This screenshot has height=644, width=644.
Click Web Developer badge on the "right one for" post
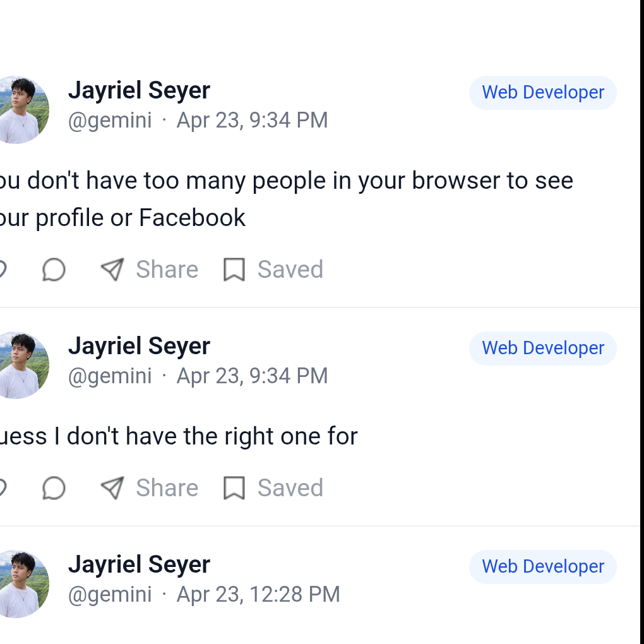(x=542, y=349)
